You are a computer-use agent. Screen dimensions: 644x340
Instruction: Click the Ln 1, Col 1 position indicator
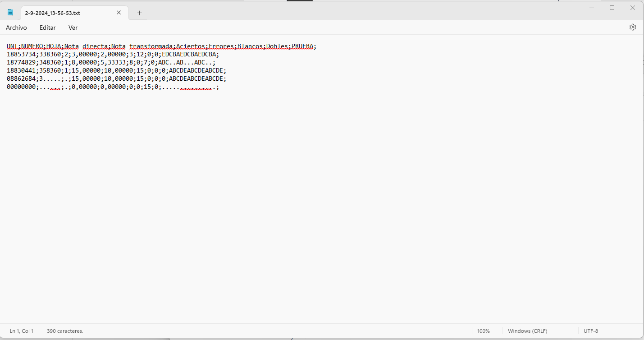point(22,331)
